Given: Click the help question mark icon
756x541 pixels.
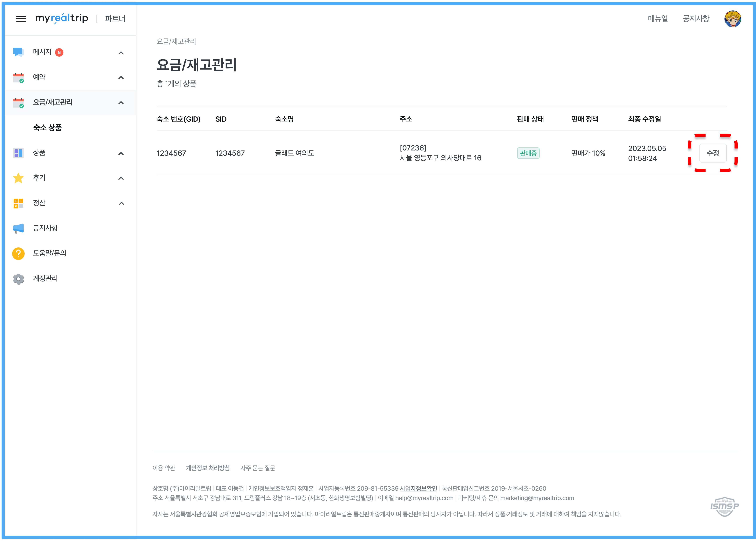Looking at the screenshot, I should 18,254.
